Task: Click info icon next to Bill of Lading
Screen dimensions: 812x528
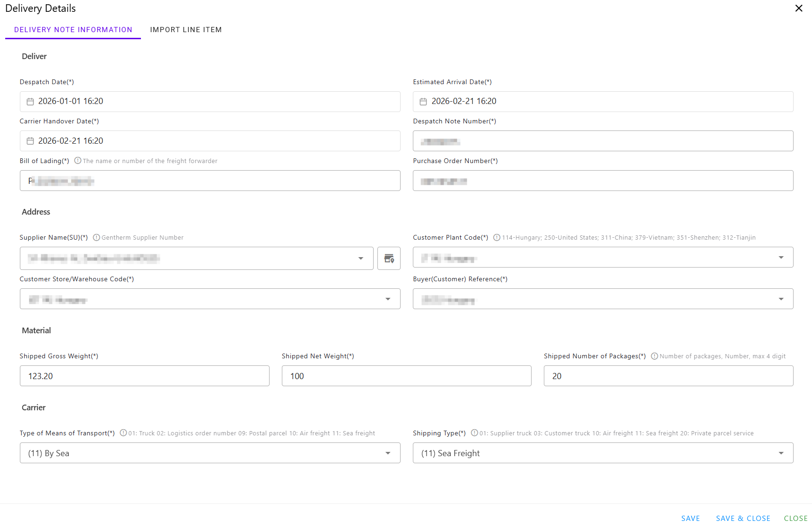Action: pyautogui.click(x=78, y=161)
